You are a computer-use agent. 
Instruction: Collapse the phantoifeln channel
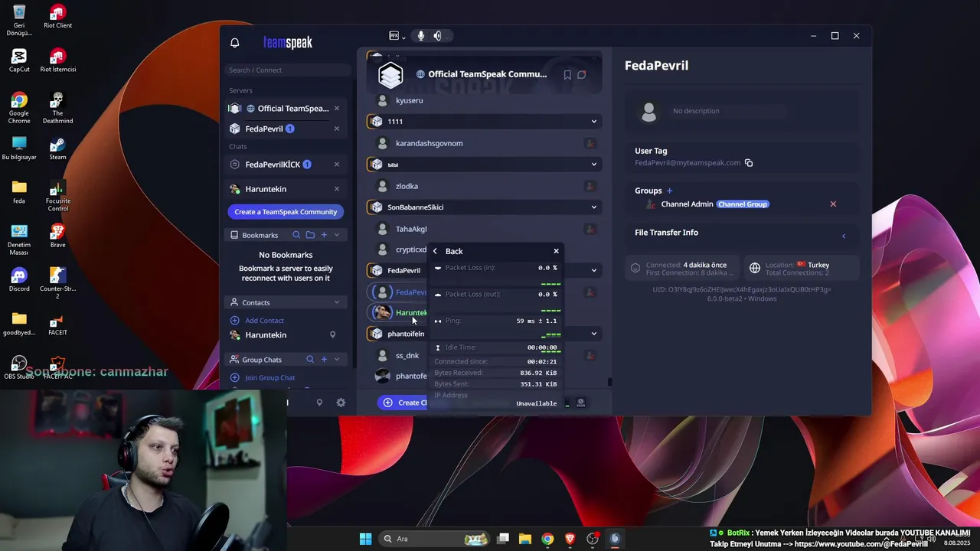[x=593, y=334]
